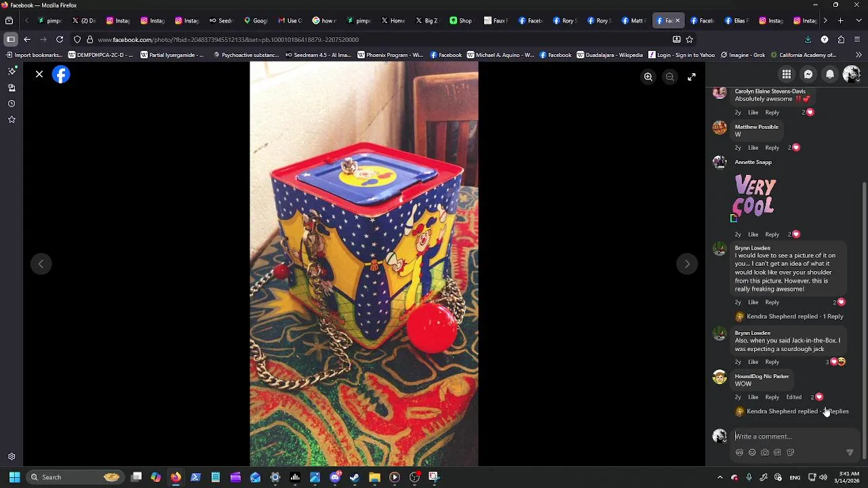Add a sticker to the comment
This screenshot has width=868, height=488.
click(x=790, y=453)
